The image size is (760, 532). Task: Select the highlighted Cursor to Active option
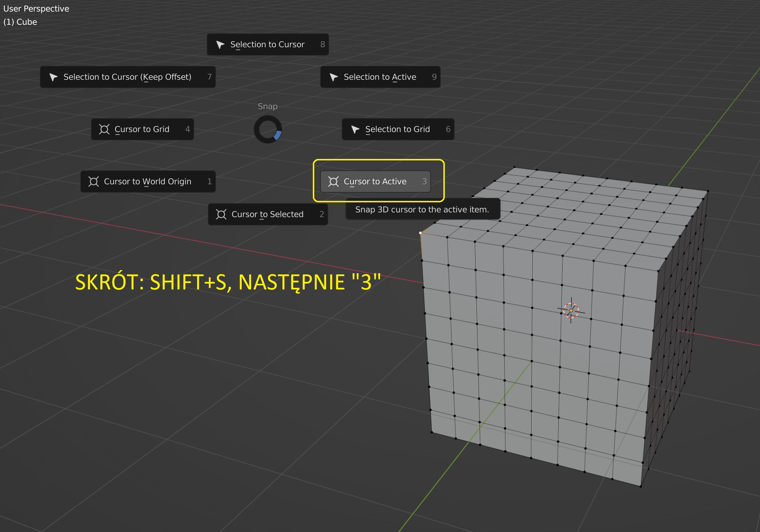375,181
